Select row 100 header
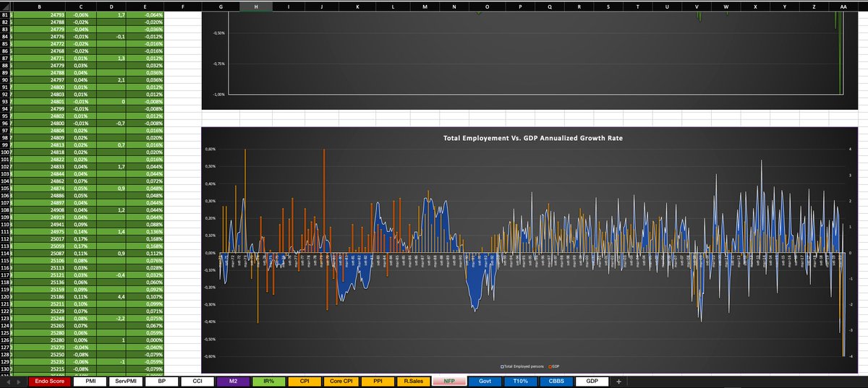This screenshot has height=388, width=868. pyautogui.click(x=4, y=152)
